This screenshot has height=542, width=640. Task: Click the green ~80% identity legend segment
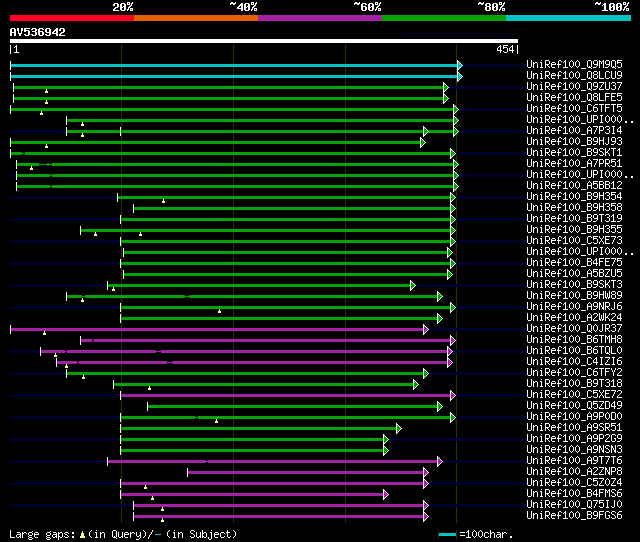click(x=444, y=18)
